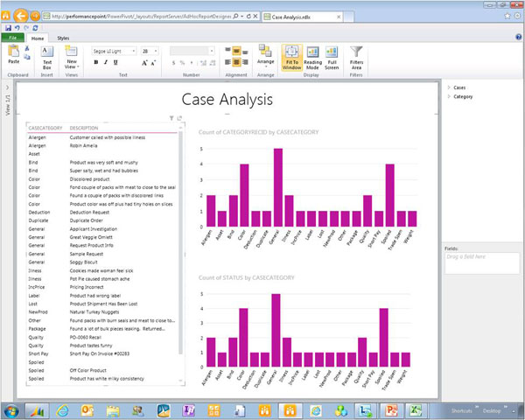The height and width of the screenshot is (420, 525).
Task: Switch to Reading Mode
Action: [311, 58]
